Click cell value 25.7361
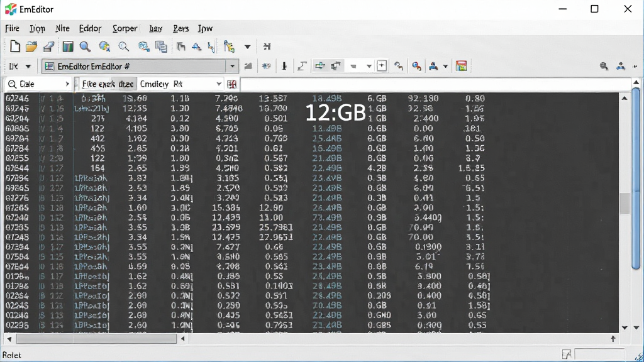 point(276,228)
